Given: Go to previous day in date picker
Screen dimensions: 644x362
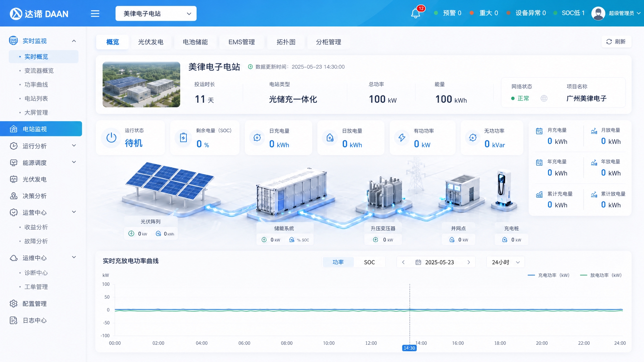Looking at the screenshot, I should (x=403, y=262).
